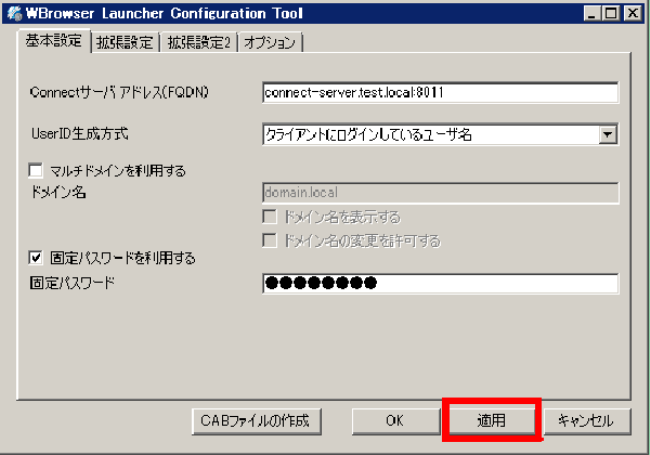Enable the マルチドメインを利用する checkbox
This screenshot has height=455, width=650.
coord(36,171)
